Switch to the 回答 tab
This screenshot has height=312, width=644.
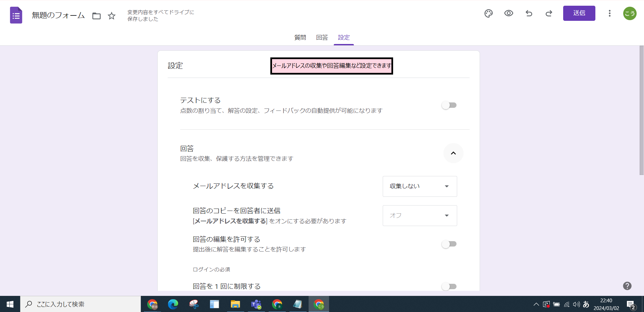click(322, 38)
